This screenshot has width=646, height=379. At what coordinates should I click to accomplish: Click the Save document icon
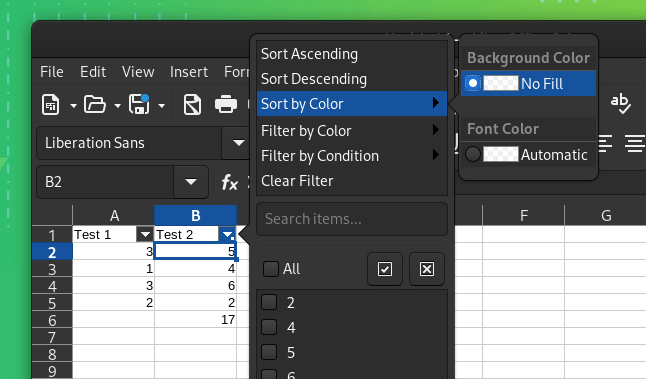point(139,105)
